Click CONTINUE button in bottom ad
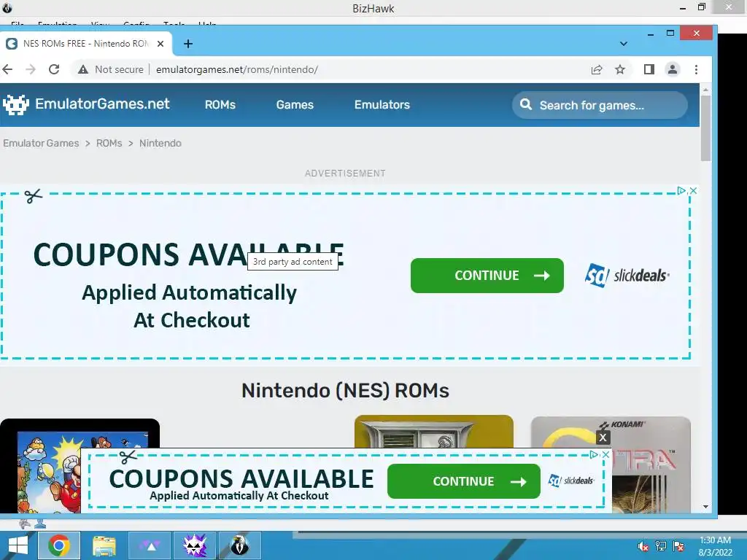747x560 pixels. pyautogui.click(x=463, y=481)
